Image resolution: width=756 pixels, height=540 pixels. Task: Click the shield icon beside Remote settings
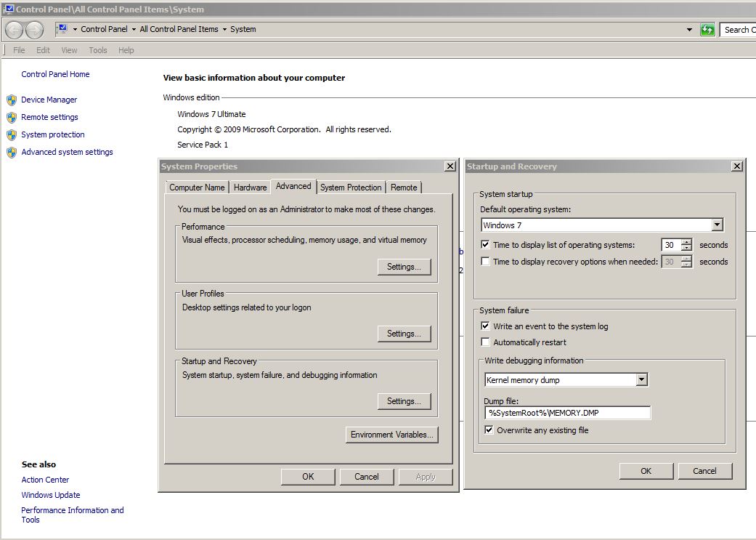tap(12, 117)
